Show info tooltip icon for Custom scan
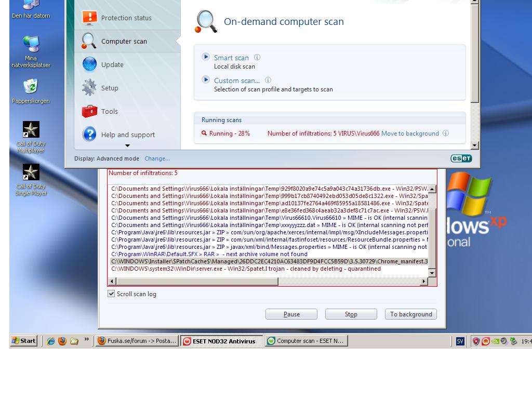Screen dimensions: 532x399 [268, 81]
